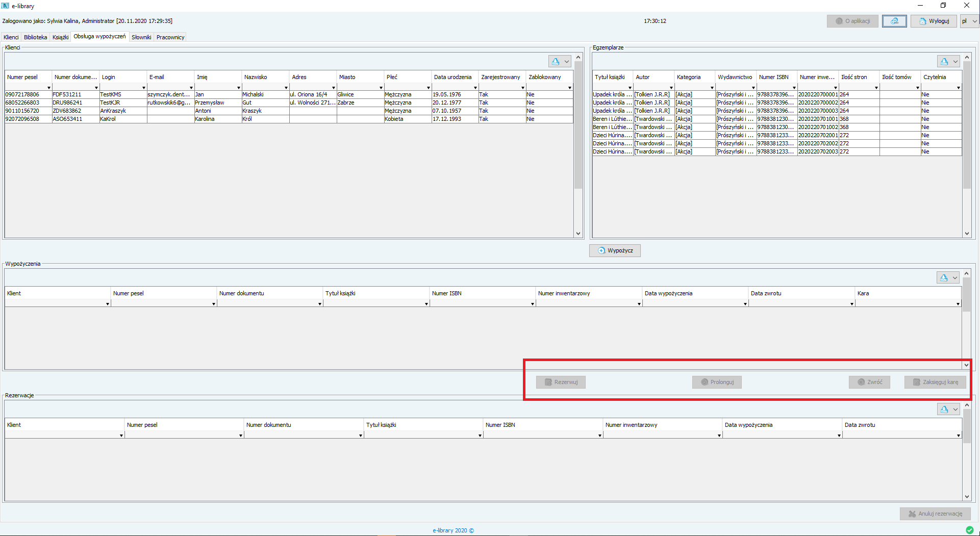Click the e-library 2020 © footer link

[454, 530]
